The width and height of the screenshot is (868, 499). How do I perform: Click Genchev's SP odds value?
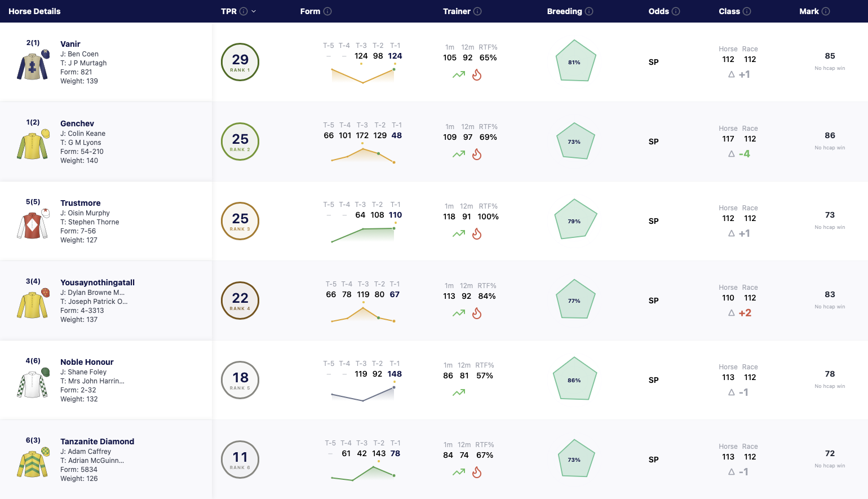[654, 142]
